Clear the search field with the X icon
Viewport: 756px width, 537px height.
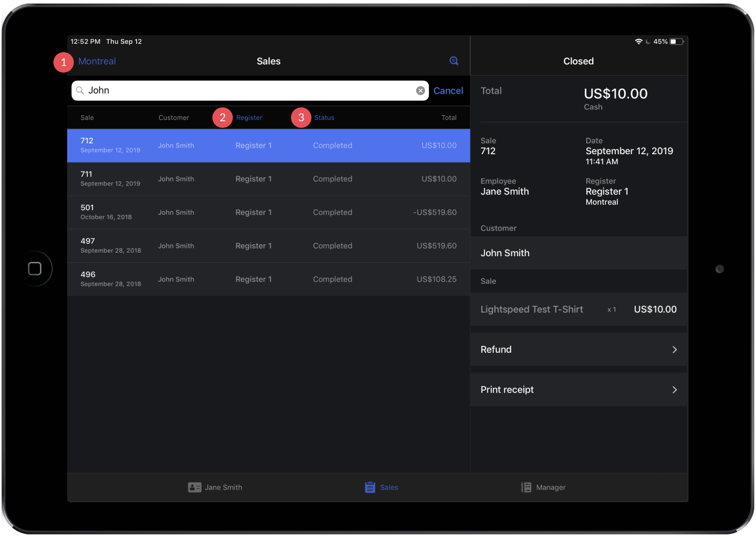(421, 91)
